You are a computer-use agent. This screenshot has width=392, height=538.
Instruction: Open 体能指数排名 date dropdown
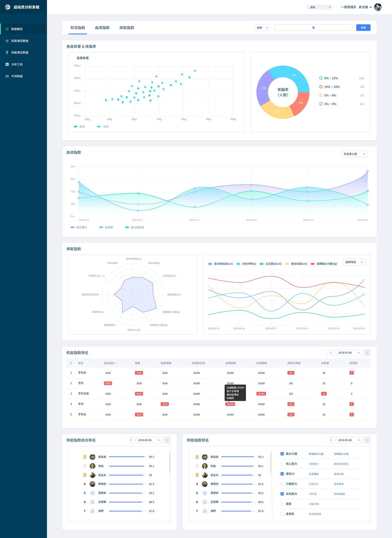tap(349, 440)
